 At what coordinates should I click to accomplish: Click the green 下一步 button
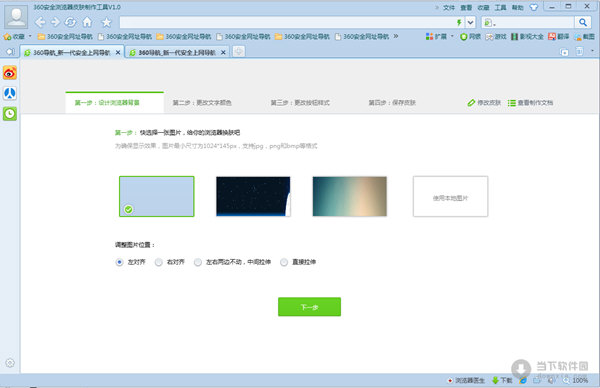click(x=309, y=307)
